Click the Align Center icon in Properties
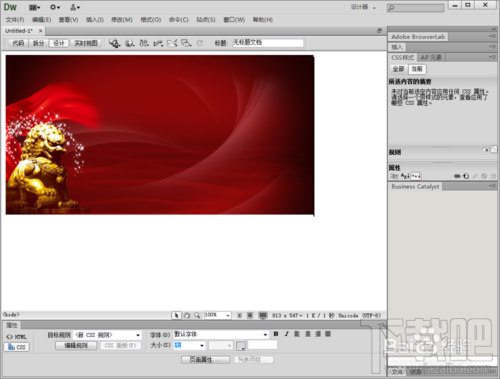 [x=308, y=334]
